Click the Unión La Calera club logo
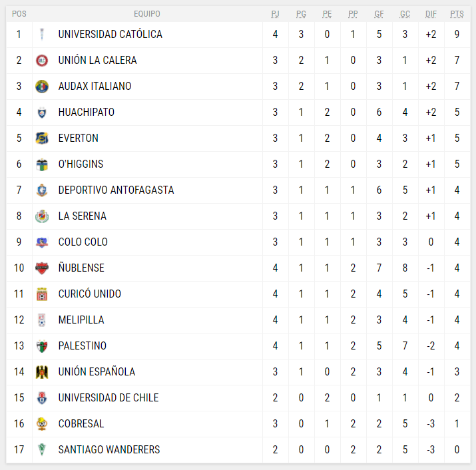Viewport: 476px width, 470px height. (42, 61)
